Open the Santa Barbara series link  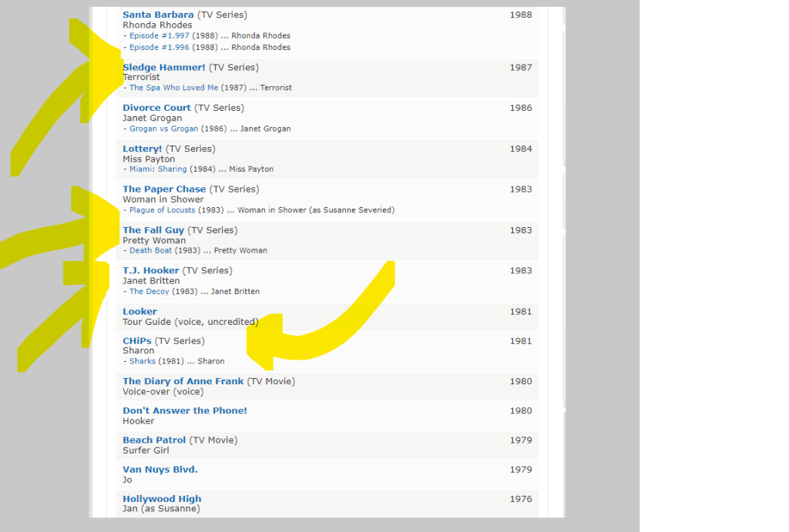point(158,15)
